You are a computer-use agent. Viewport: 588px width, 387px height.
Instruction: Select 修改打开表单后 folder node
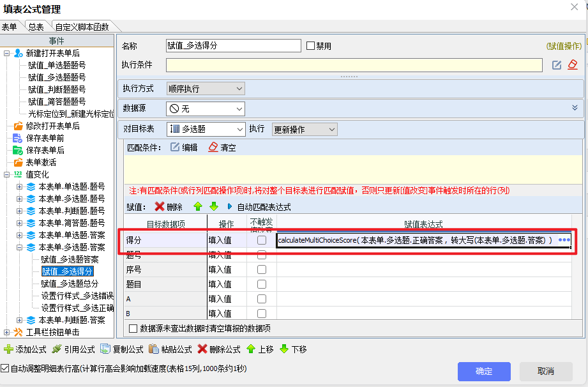52,126
